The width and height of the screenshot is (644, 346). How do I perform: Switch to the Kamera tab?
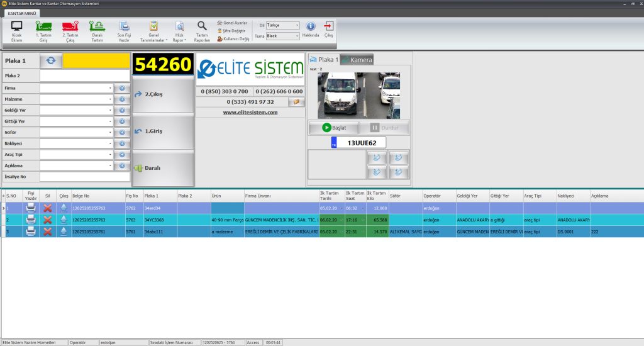[357, 60]
